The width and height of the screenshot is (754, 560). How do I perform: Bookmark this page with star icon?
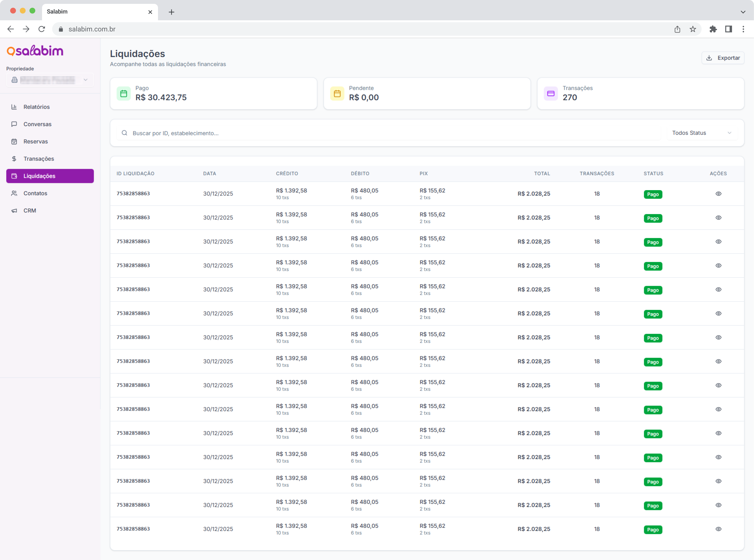click(x=693, y=29)
